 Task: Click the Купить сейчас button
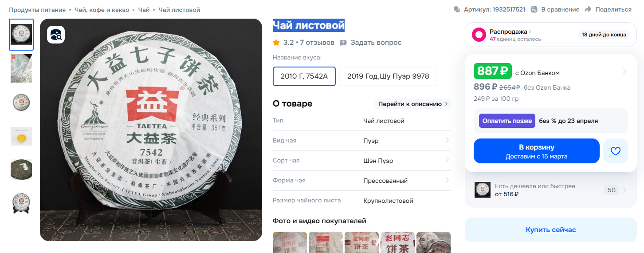point(550,230)
